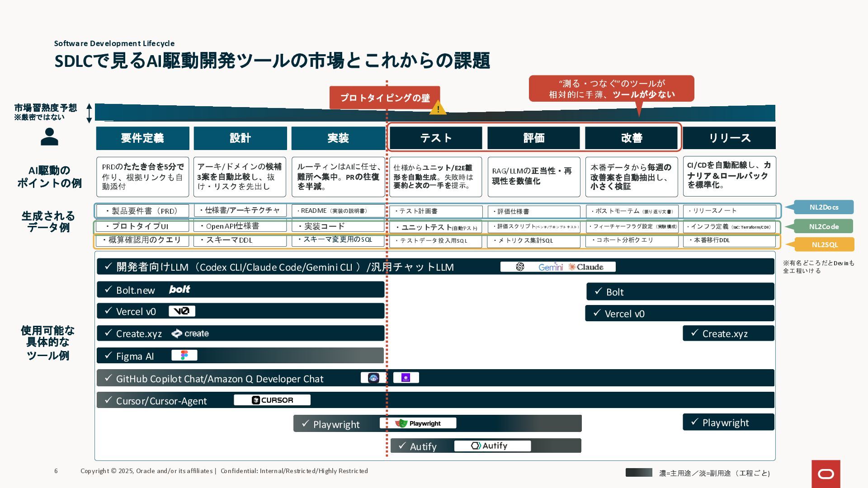868x488 pixels.
Task: Click the checkmark before right-side Playwright
Action: click(x=694, y=422)
